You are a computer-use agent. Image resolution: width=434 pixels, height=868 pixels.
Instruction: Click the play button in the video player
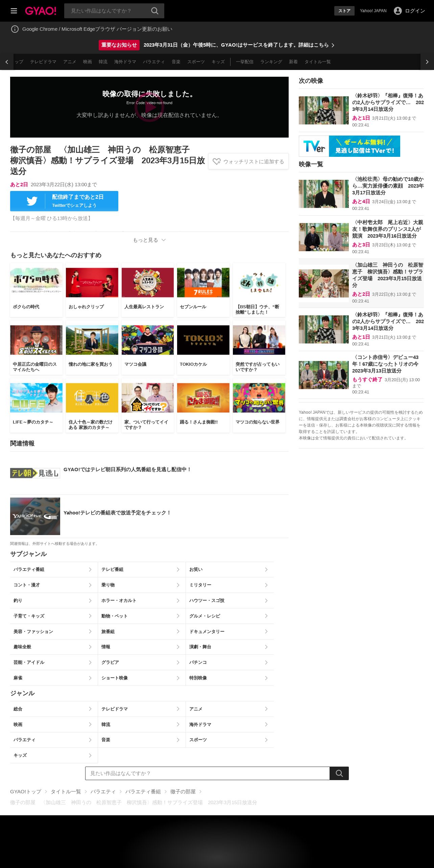(149, 107)
